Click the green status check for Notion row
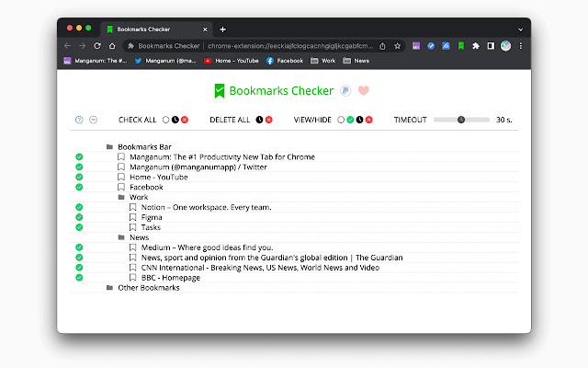Viewport: 588px width, 368px height. pyautogui.click(x=79, y=207)
